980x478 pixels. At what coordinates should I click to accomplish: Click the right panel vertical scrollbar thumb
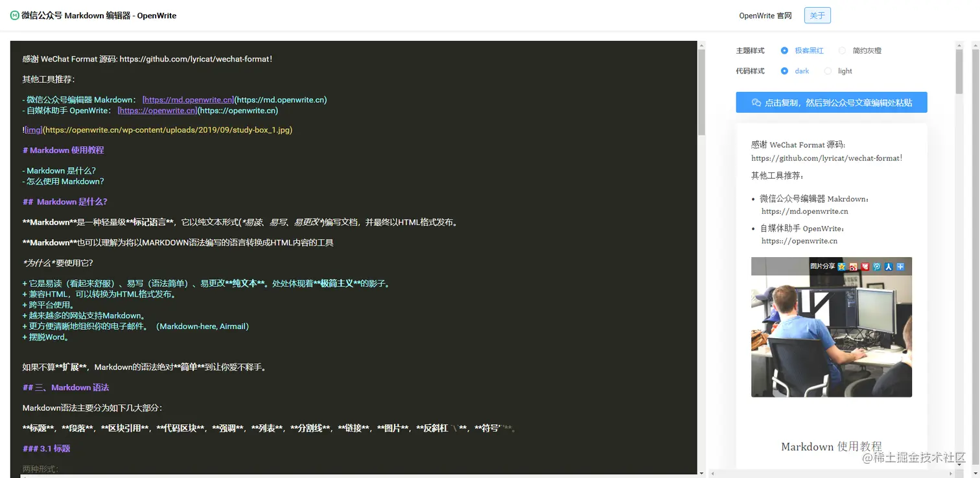point(959,71)
